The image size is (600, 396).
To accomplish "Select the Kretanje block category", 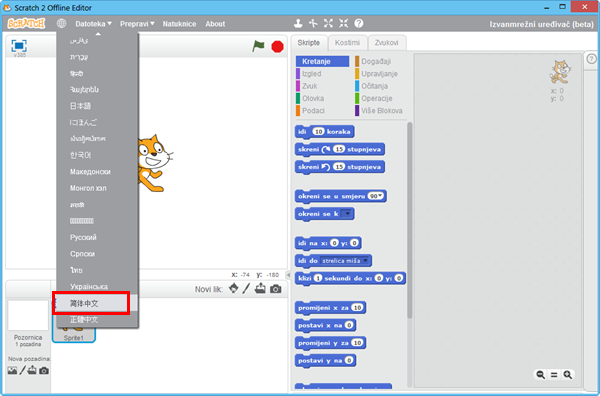I will [x=322, y=61].
